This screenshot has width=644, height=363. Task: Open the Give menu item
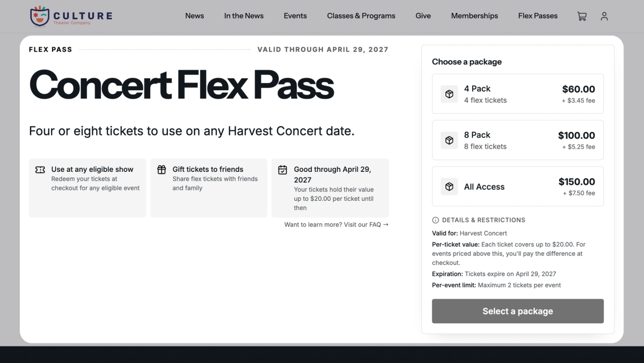423,16
